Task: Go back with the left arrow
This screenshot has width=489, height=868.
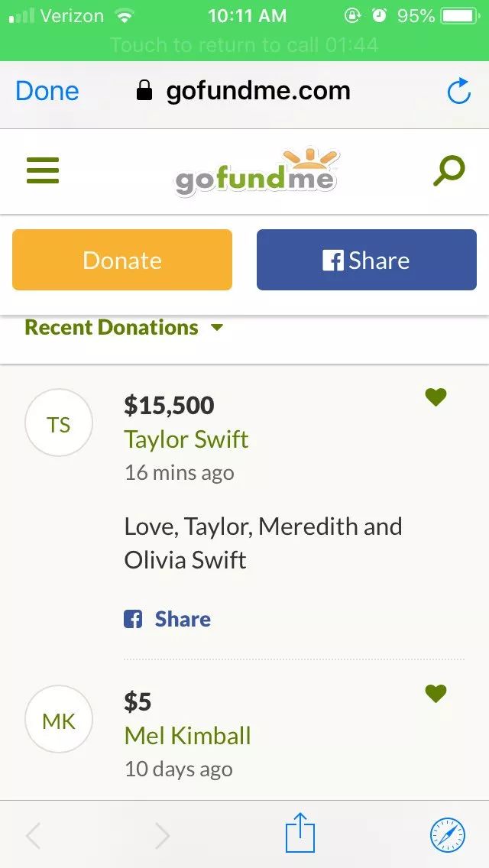Action: [34, 836]
